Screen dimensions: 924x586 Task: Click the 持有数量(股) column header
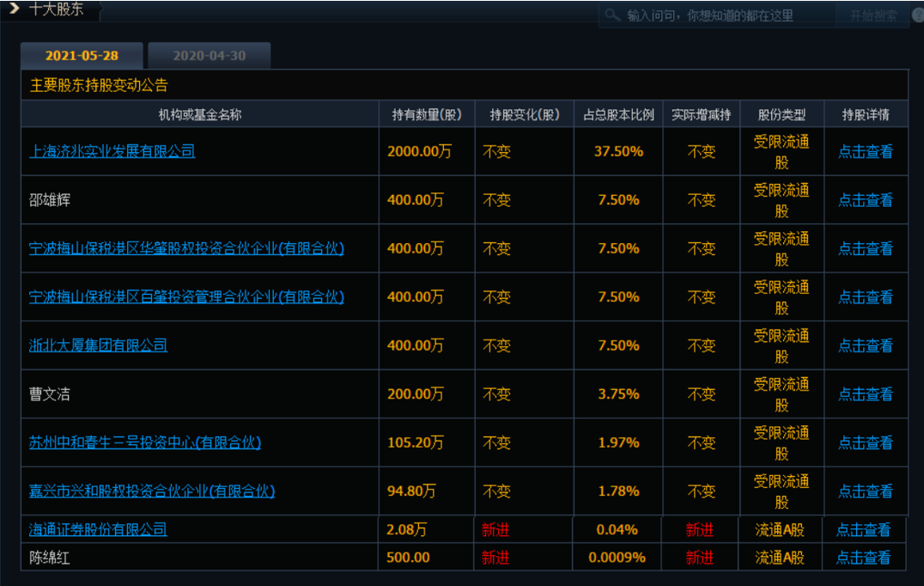(x=425, y=113)
